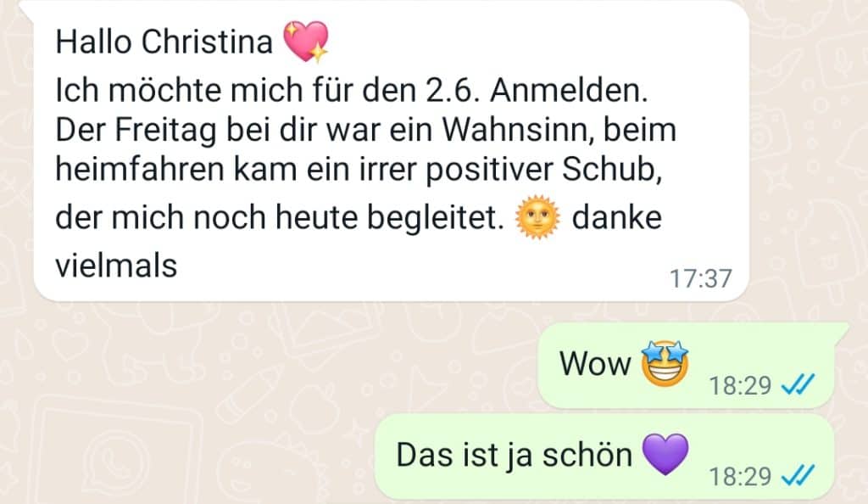
Task: Click the word 'vielmals'
Action: coord(116,266)
